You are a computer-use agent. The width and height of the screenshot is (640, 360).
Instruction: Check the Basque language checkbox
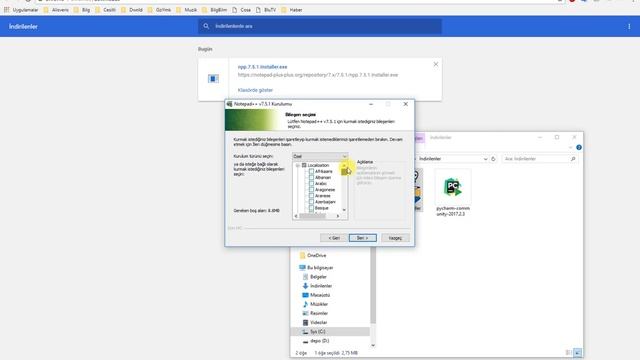tap(311, 208)
